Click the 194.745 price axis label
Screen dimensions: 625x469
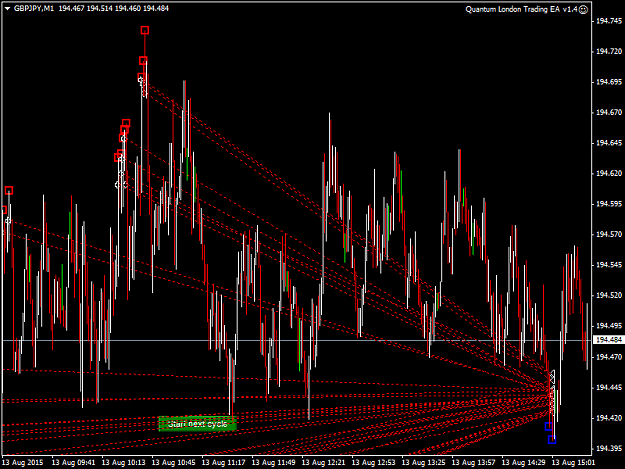pyautogui.click(x=609, y=21)
